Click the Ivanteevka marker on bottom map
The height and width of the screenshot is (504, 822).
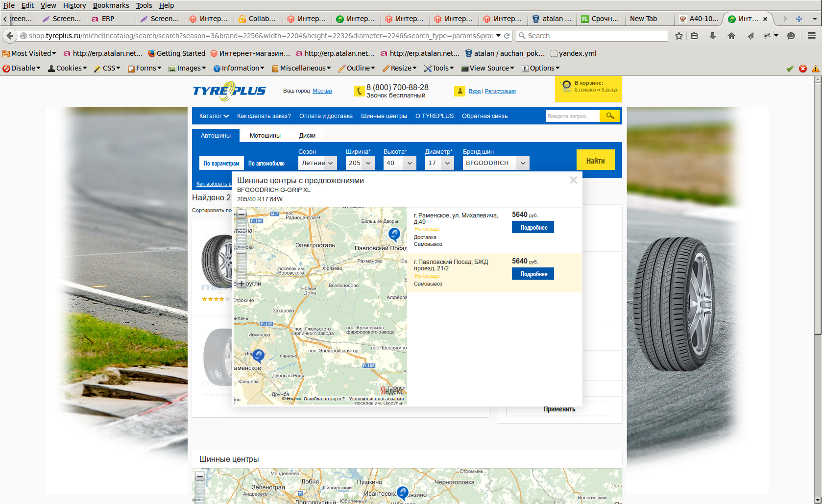[x=402, y=492]
